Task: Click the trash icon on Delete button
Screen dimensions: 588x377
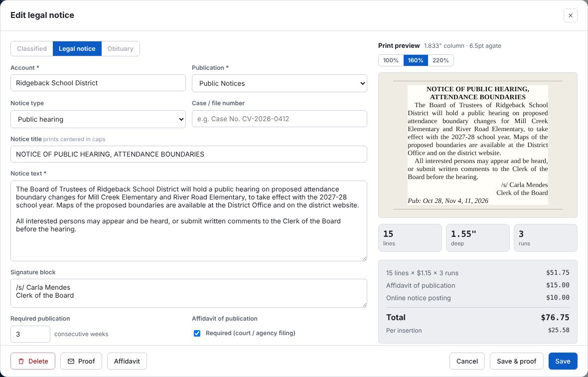Action: pyautogui.click(x=21, y=361)
